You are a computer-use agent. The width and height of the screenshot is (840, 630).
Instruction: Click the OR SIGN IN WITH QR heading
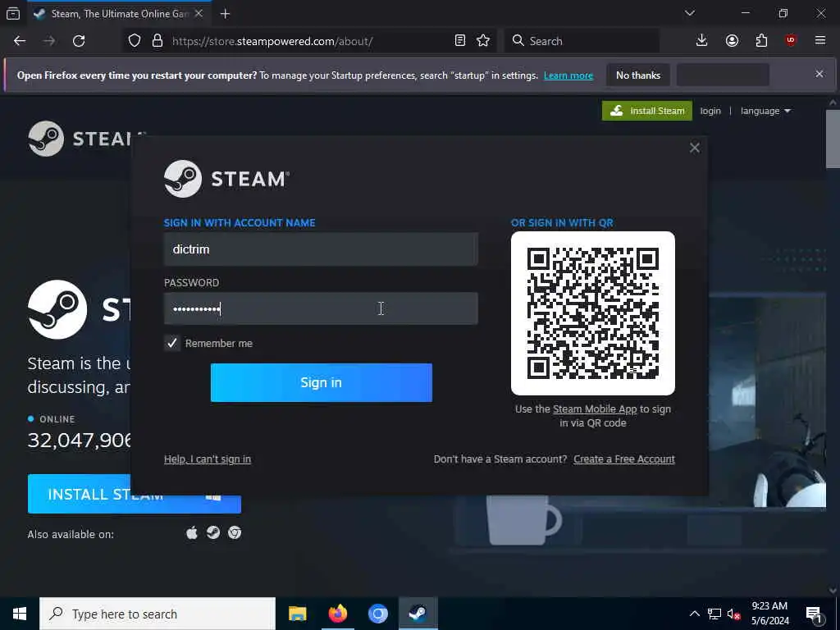coord(562,223)
